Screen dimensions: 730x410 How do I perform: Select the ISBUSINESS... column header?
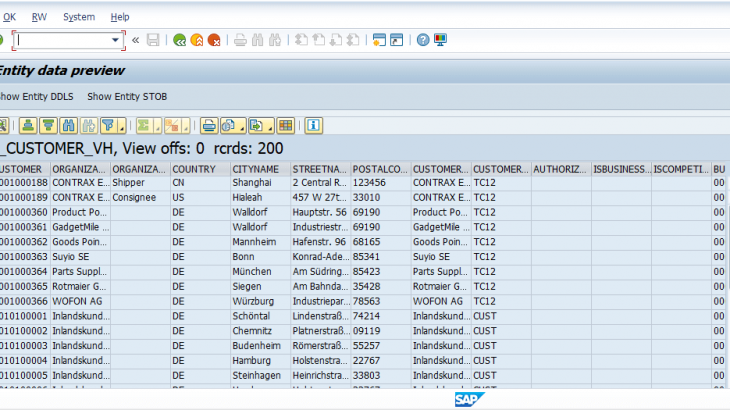click(622, 169)
